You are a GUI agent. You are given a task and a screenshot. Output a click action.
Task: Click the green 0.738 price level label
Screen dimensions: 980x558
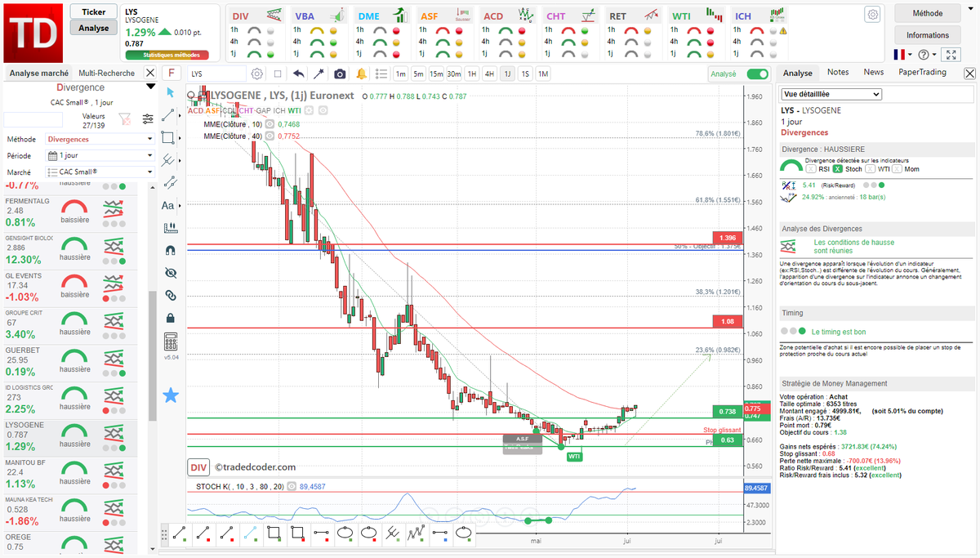[x=726, y=412]
